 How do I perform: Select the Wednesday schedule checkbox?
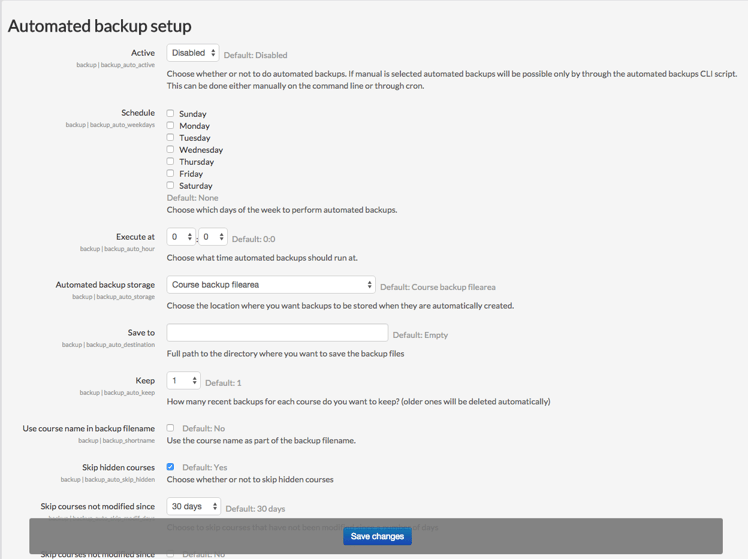pyautogui.click(x=170, y=149)
